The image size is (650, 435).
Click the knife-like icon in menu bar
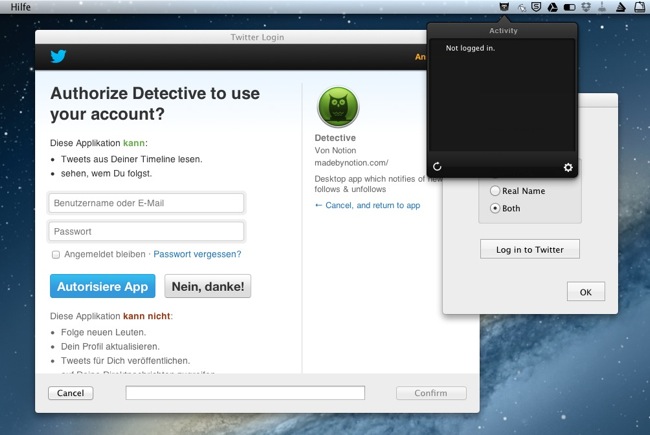(602, 7)
